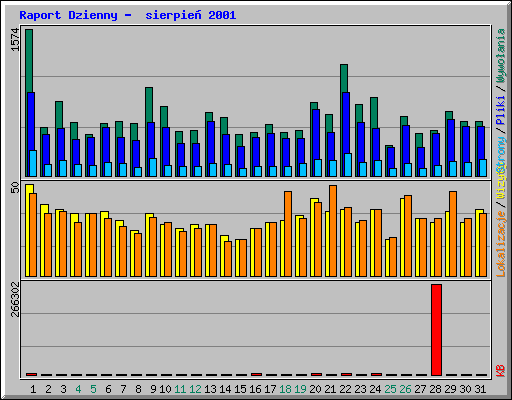Click the dark blue bar for day 13
The image size is (512, 400).
(x=211, y=142)
